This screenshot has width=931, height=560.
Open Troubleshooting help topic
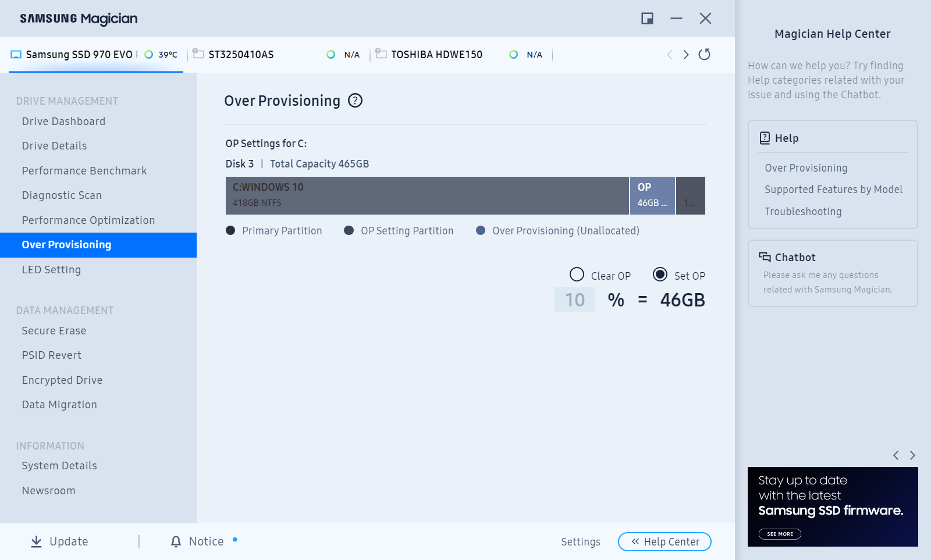[803, 212]
